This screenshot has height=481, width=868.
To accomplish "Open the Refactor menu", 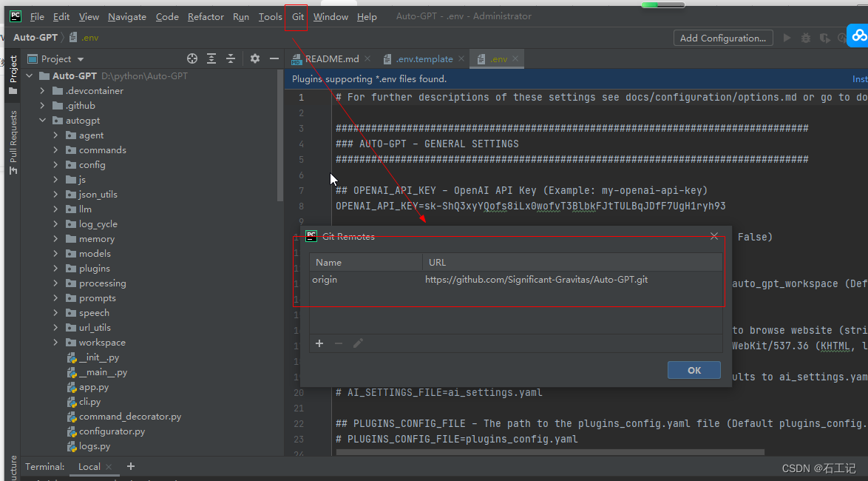I will pyautogui.click(x=206, y=16).
